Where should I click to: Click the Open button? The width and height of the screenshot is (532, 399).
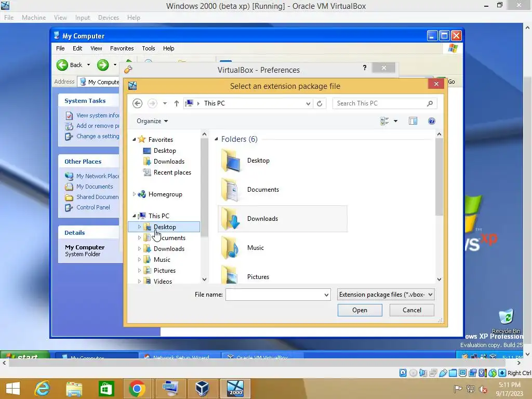point(360,310)
